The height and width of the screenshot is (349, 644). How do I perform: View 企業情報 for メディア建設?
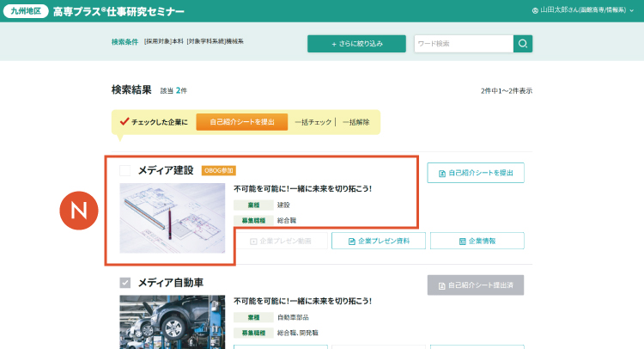point(477,241)
